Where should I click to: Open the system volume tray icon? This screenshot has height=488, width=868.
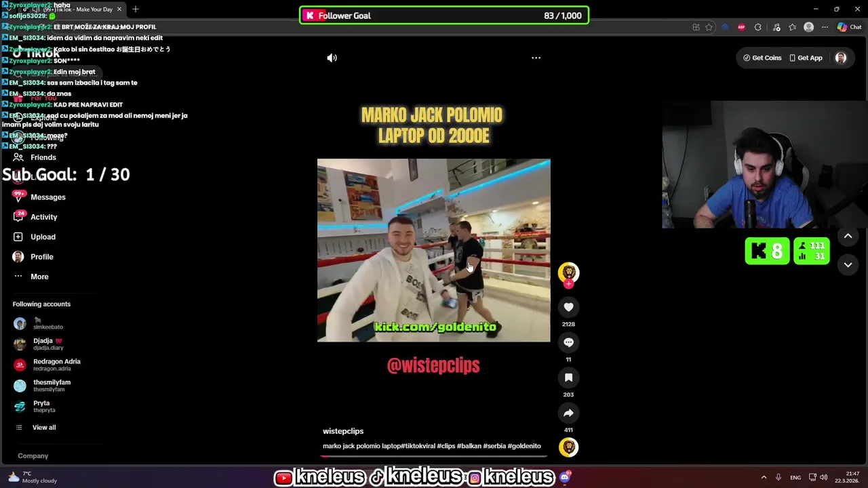824,477
